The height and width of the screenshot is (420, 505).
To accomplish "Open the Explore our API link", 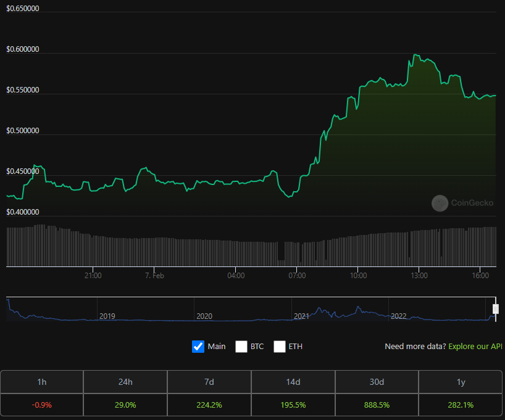I will tap(475, 347).
